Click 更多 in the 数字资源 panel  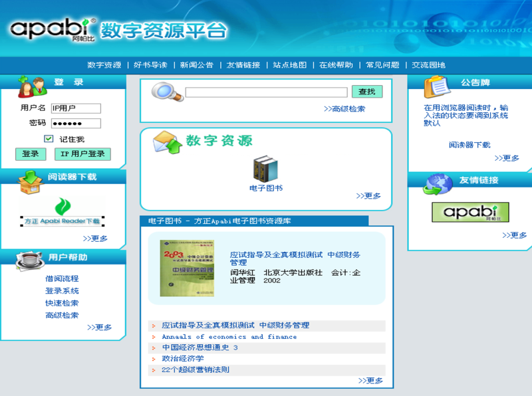[x=368, y=195]
